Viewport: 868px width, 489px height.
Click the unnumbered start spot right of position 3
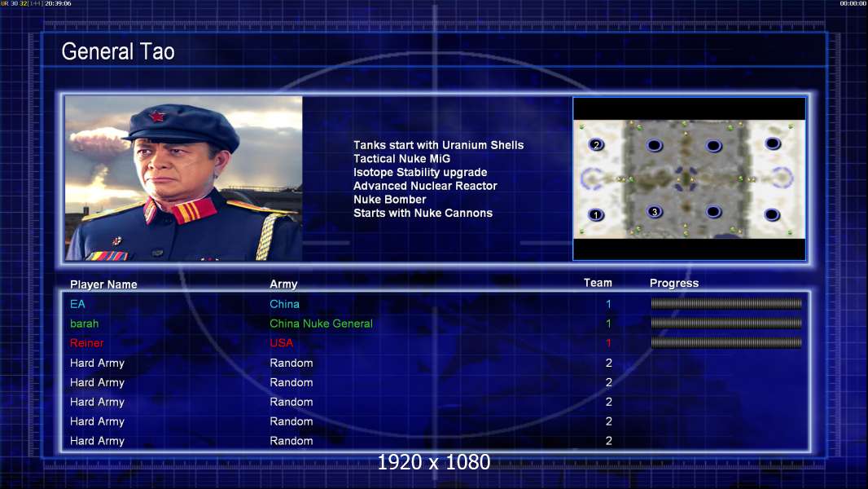[x=713, y=212]
